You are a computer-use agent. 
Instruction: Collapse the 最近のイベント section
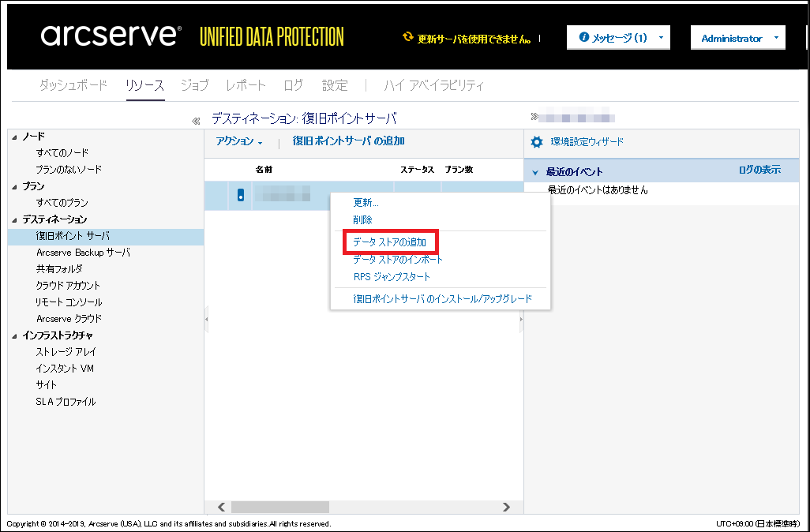535,173
